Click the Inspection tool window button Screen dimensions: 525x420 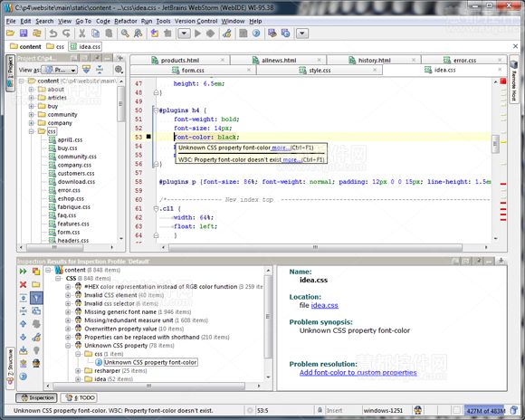pos(37,398)
